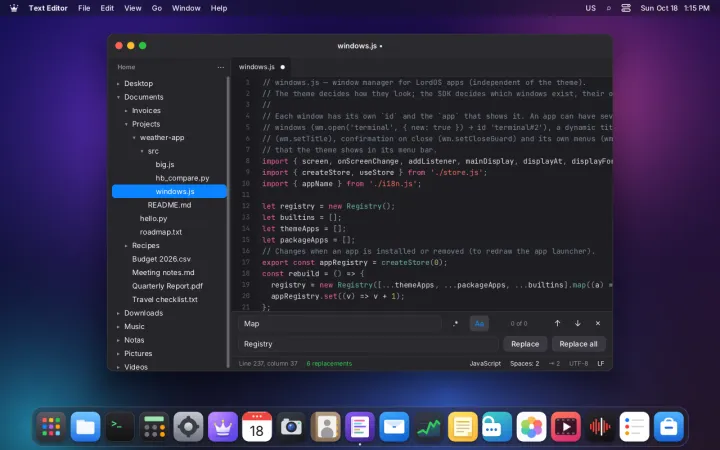Collapse the Documents folder
Image resolution: width=720 pixels, height=450 pixels.
118,97
